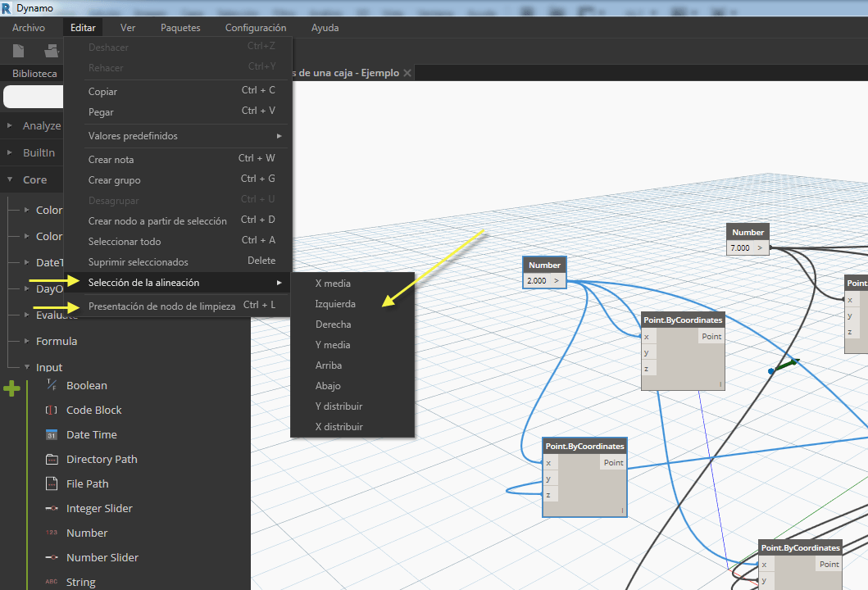Open the Configuración menu

[x=256, y=28]
